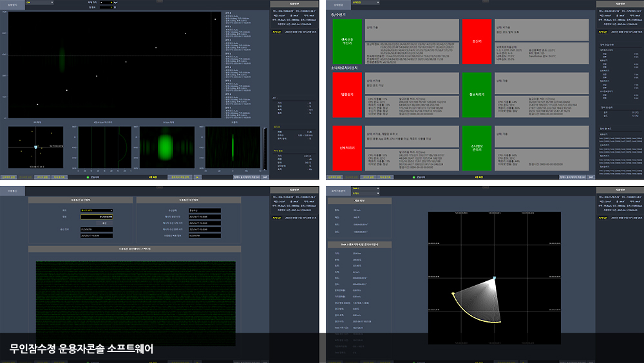Click the play button in the sonar detection panel's bottom bar

pyautogui.click(x=197, y=177)
